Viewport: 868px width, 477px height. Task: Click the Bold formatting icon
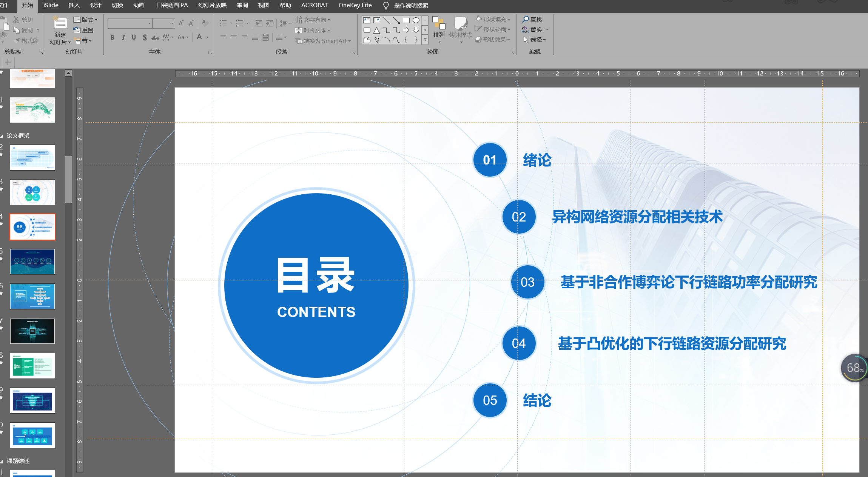[x=112, y=37]
